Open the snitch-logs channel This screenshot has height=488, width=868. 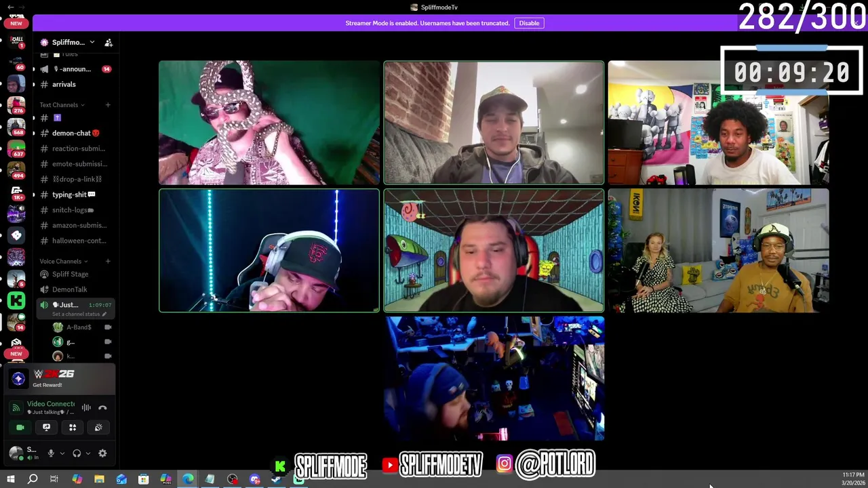[75, 210]
